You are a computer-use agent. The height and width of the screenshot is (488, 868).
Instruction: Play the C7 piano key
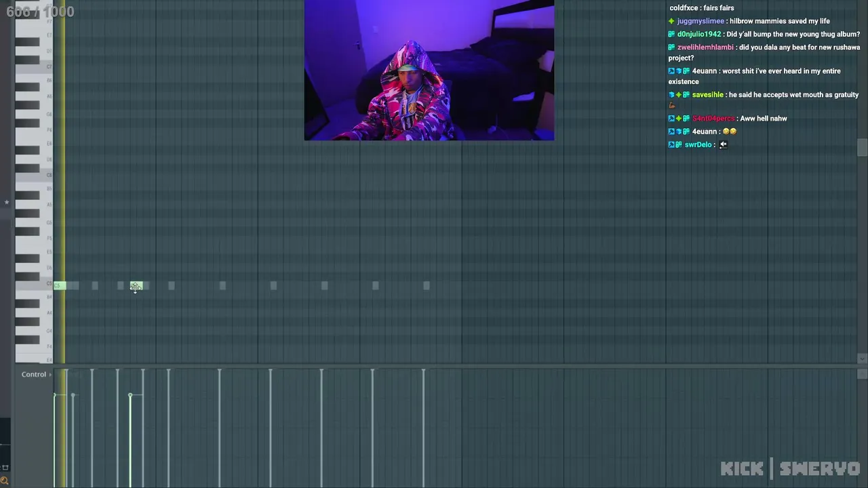[34, 67]
